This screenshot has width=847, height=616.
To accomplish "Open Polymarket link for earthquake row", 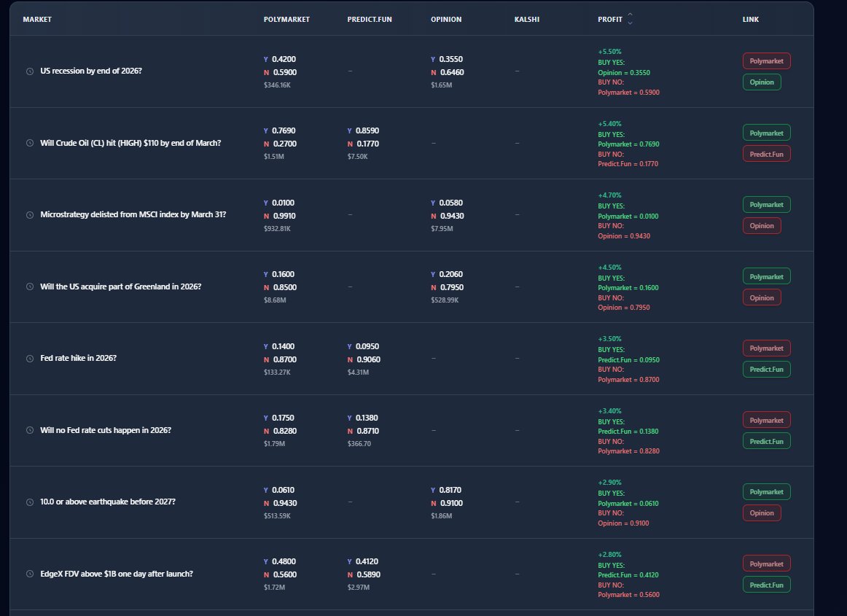I will 767,492.
